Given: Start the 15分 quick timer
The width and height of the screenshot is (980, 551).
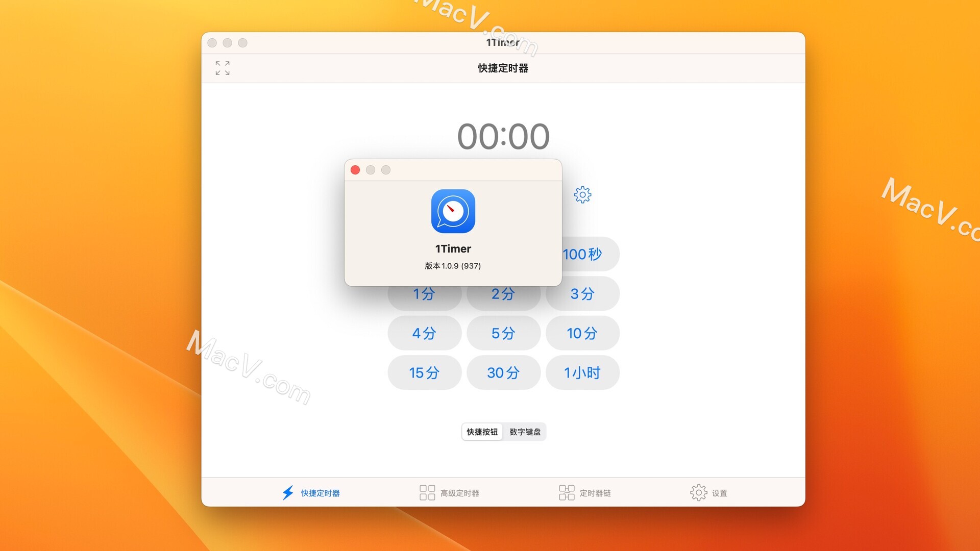Looking at the screenshot, I should pyautogui.click(x=425, y=372).
